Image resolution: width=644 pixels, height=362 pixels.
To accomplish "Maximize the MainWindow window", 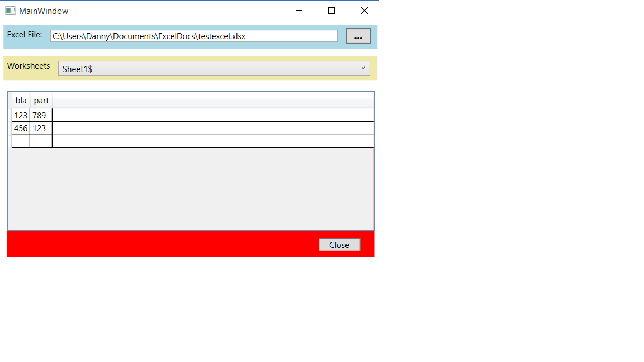I will pos(332,11).
